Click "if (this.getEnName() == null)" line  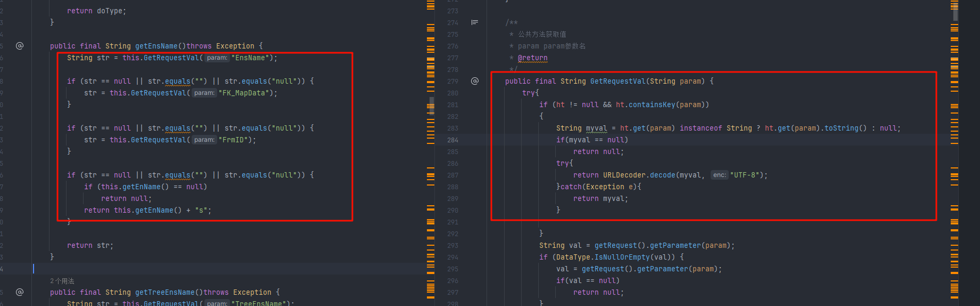pyautogui.click(x=145, y=187)
